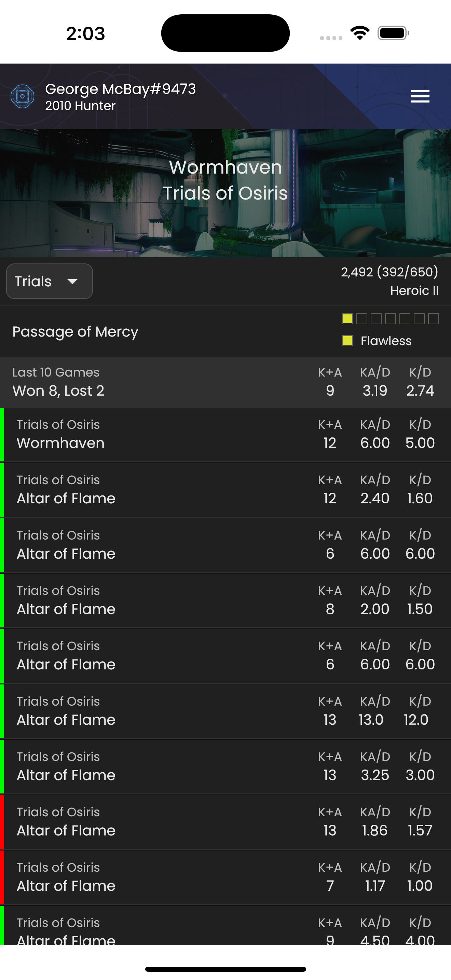Click the Heroic II rank label
The width and height of the screenshot is (451, 980).
(414, 290)
